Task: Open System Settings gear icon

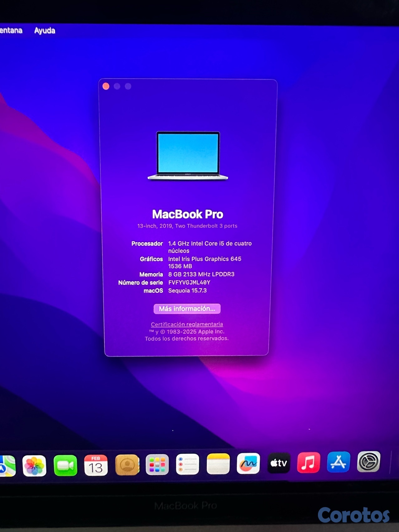Action: (368, 462)
